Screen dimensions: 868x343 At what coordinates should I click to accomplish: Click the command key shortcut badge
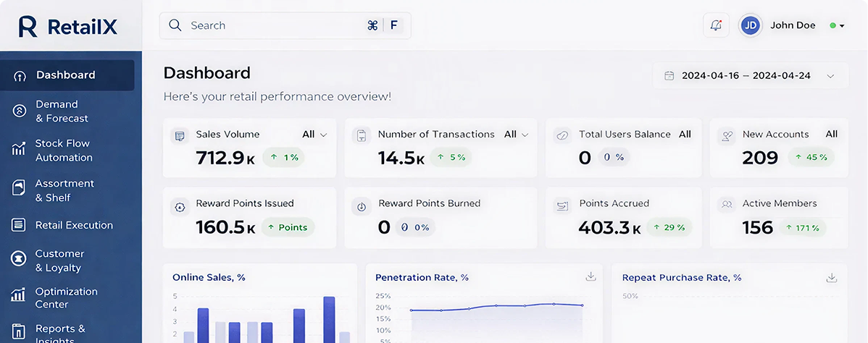372,25
